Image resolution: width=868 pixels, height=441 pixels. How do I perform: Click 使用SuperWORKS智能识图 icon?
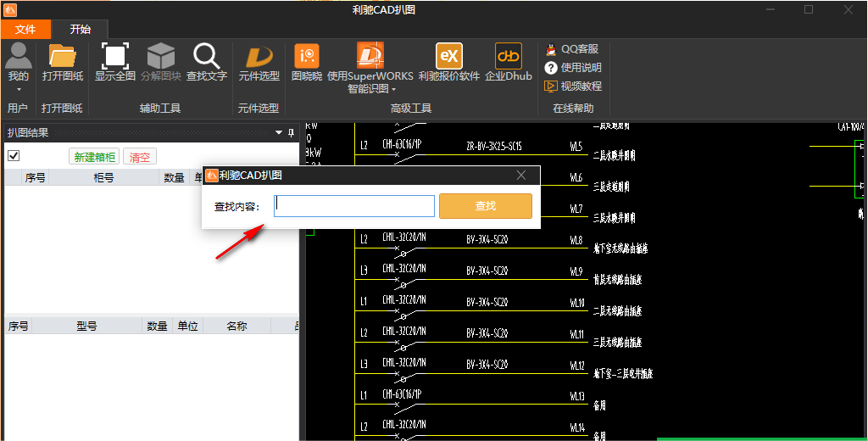(x=370, y=56)
